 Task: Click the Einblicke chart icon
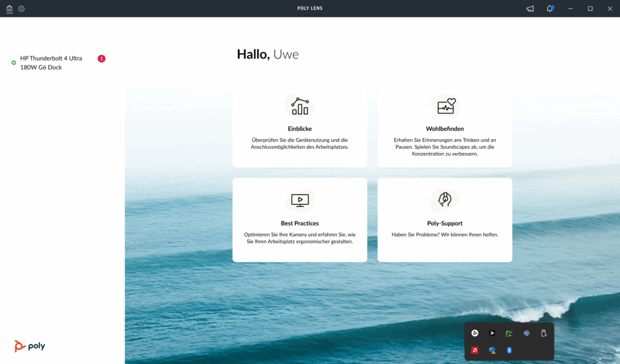[300, 106]
